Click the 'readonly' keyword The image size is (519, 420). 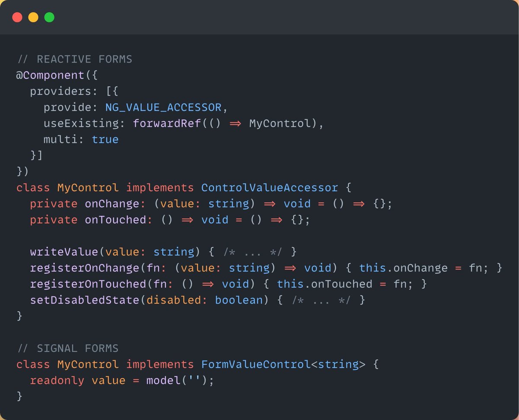pos(57,381)
